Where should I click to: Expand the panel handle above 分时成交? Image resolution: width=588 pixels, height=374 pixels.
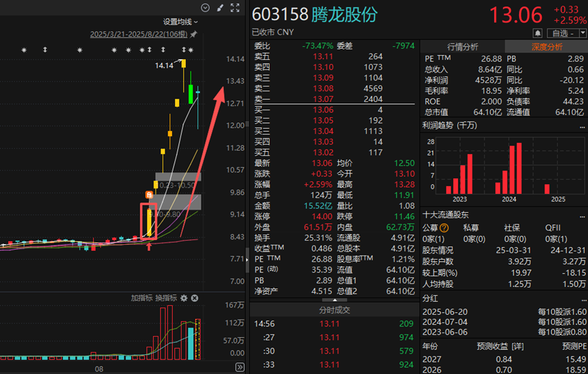(x=335, y=300)
